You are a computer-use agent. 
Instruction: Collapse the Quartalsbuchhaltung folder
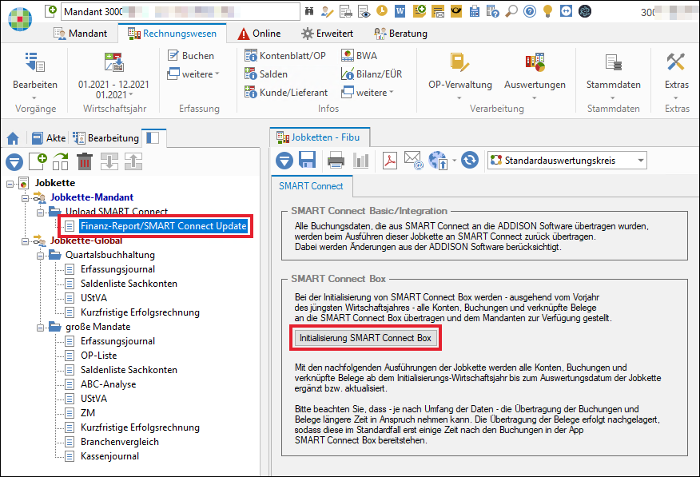[x=40, y=256]
